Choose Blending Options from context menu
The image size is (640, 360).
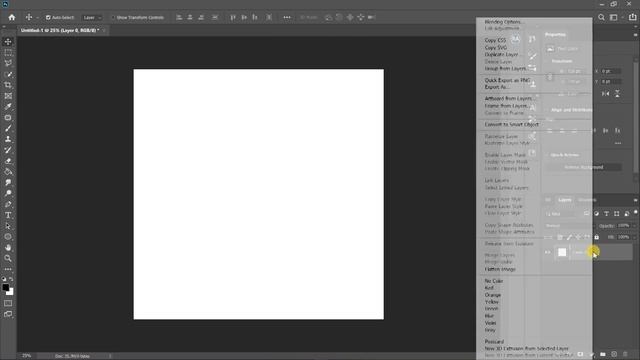click(x=503, y=22)
